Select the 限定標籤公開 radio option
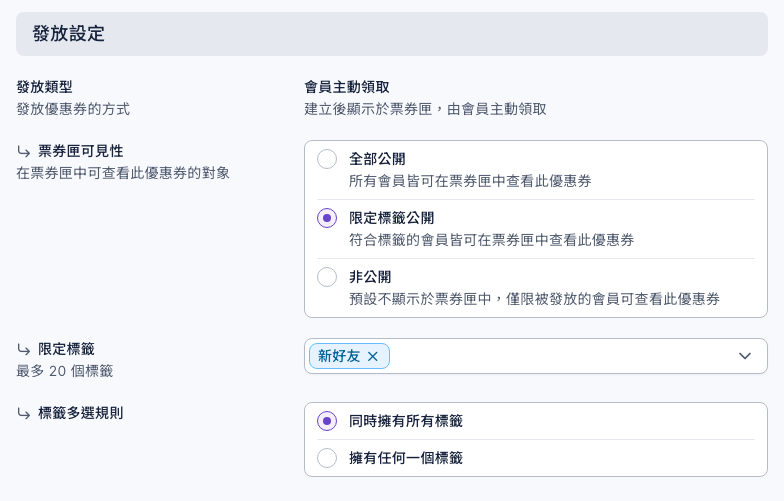784x501 pixels. point(327,218)
